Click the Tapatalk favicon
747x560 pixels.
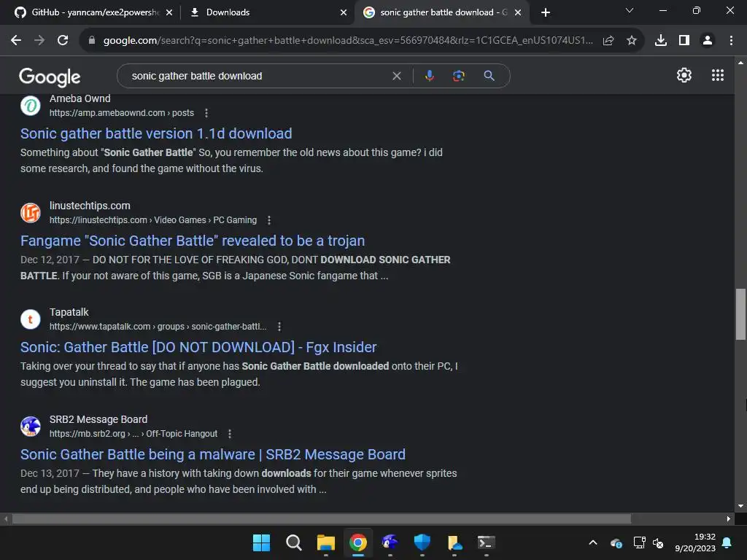point(31,319)
